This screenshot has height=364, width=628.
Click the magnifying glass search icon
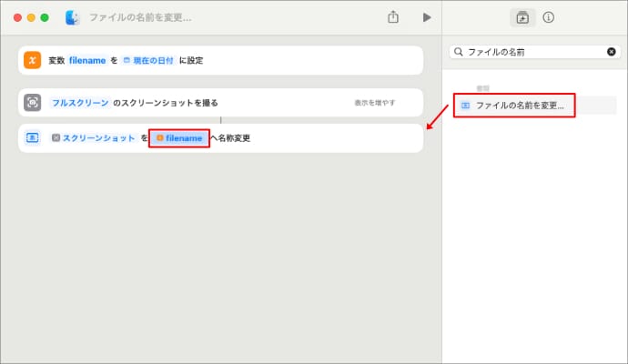point(459,52)
